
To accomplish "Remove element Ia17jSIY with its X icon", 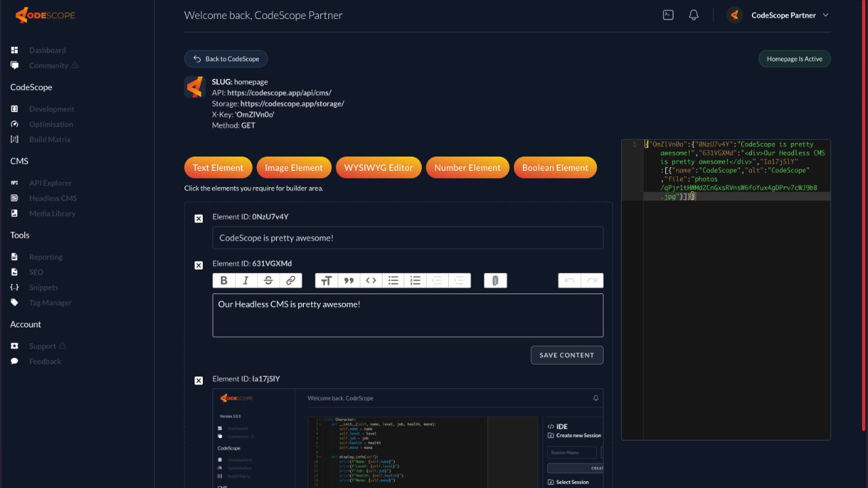I will tap(199, 380).
